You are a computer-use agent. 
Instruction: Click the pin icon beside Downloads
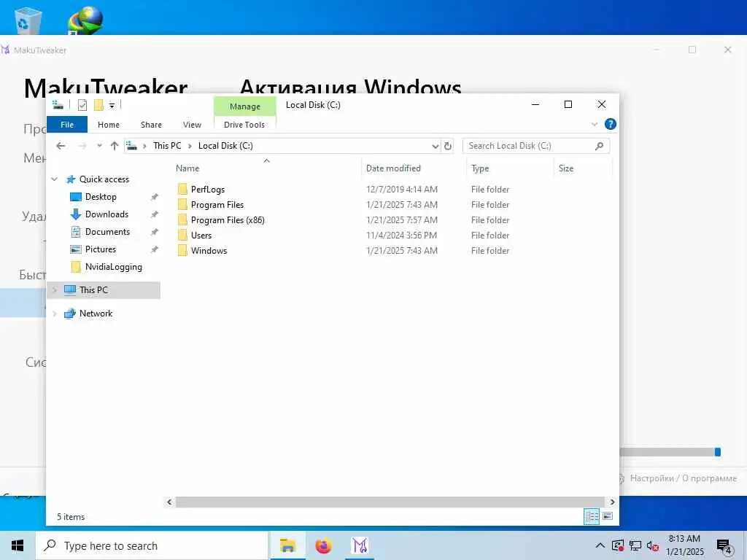coord(155,214)
